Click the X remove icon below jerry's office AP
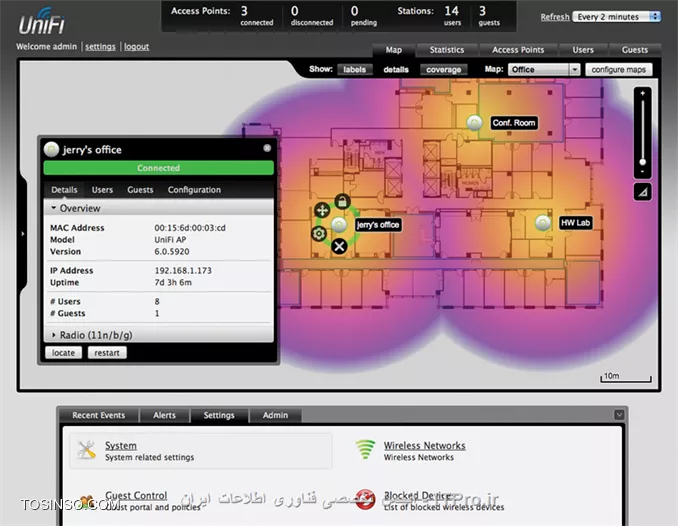Image resolution: width=678 pixels, height=526 pixels. (x=339, y=246)
